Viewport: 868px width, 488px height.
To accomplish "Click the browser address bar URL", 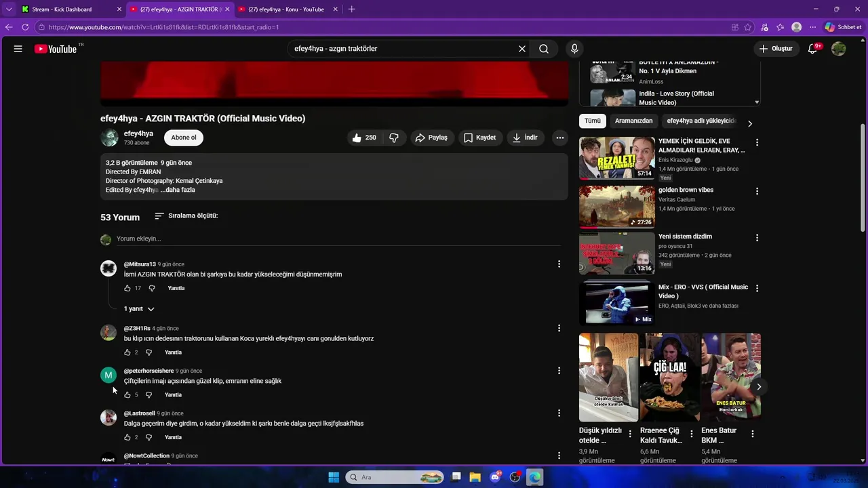I will 163,27.
